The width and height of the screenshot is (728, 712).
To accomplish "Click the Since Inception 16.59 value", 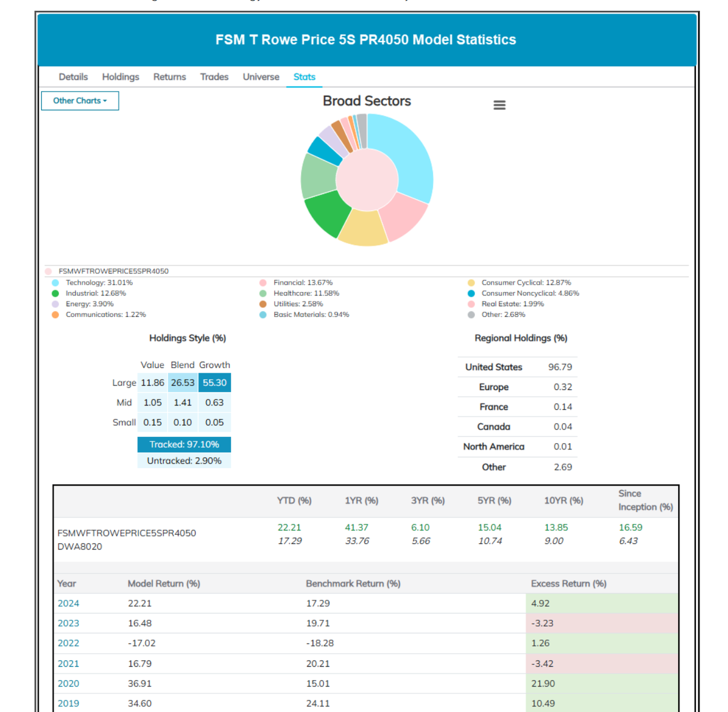I will pyautogui.click(x=631, y=528).
